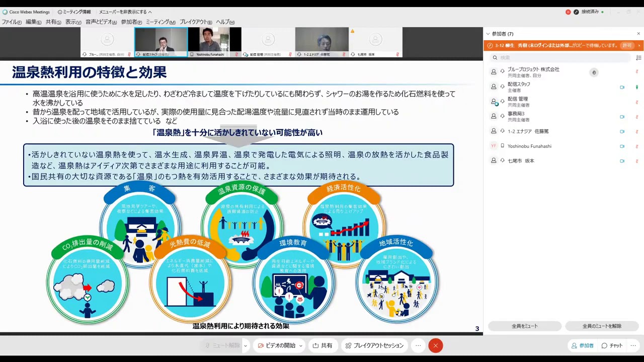Open ミーティング情報 at top
This screenshot has height=362, width=644.
[74, 12]
